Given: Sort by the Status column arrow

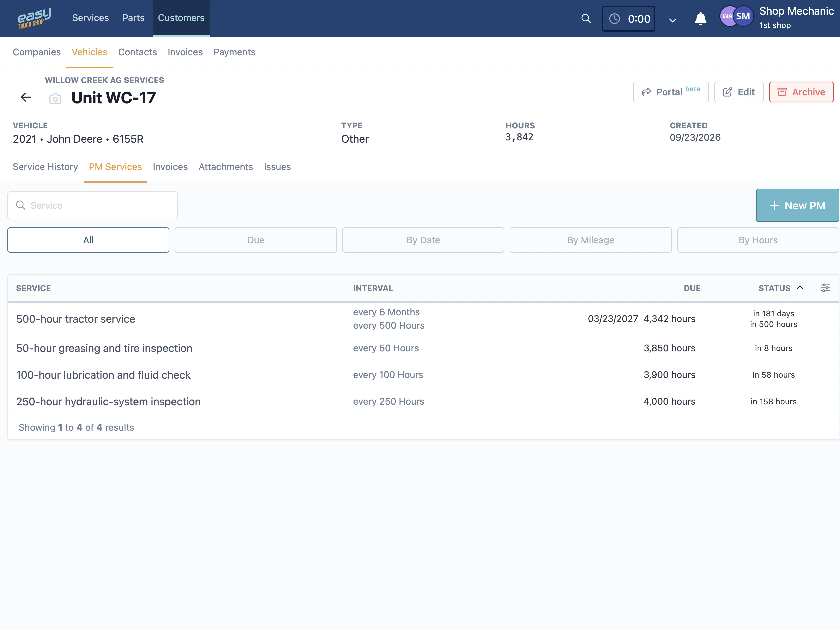Looking at the screenshot, I should tap(800, 288).
